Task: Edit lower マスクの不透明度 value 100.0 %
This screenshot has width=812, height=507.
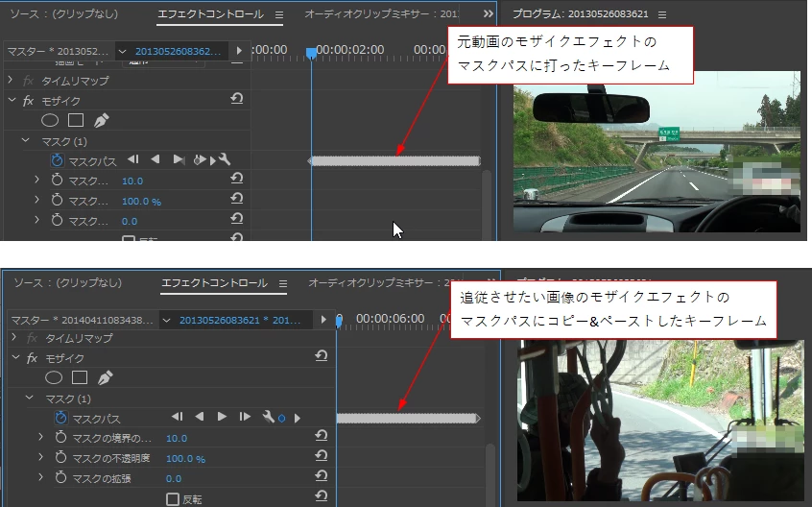Action: tap(185, 459)
